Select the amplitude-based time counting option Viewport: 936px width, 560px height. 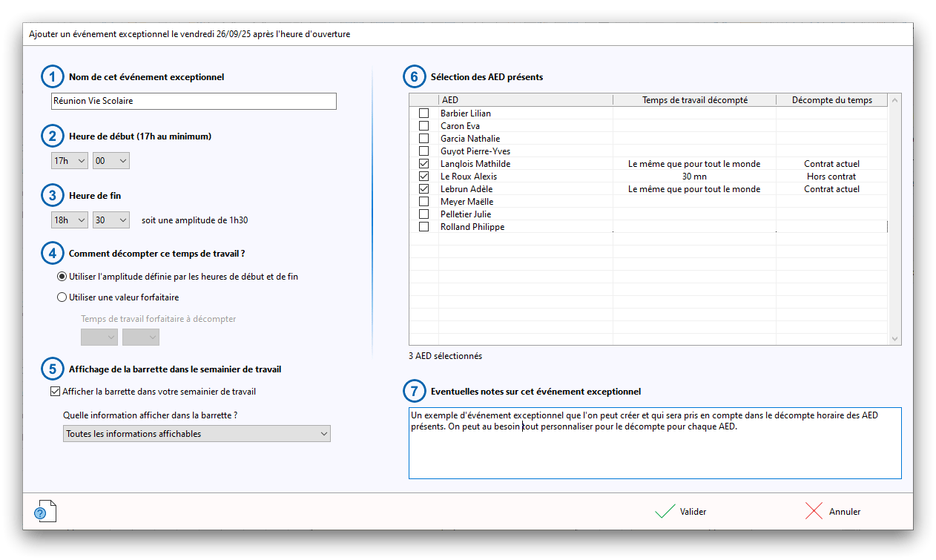tap(62, 277)
